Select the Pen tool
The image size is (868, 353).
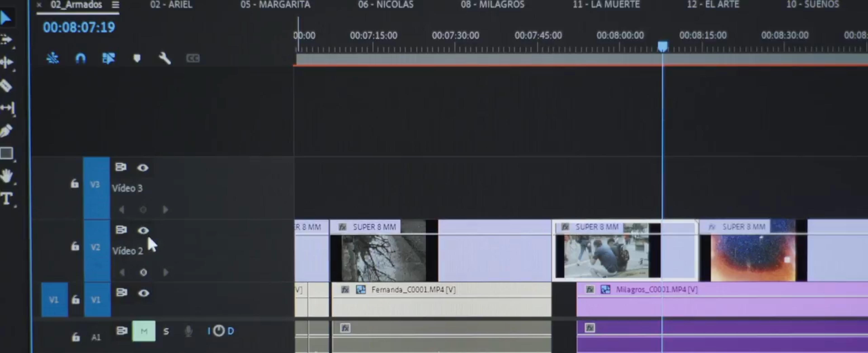[6, 131]
